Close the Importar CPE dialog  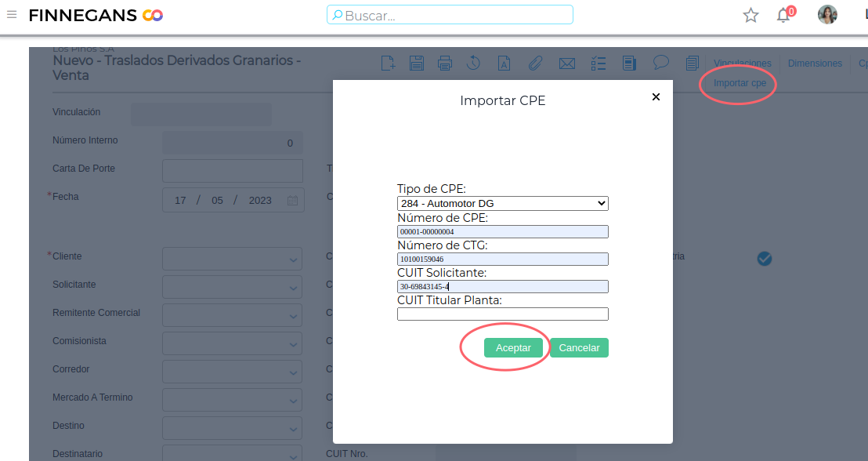point(656,97)
